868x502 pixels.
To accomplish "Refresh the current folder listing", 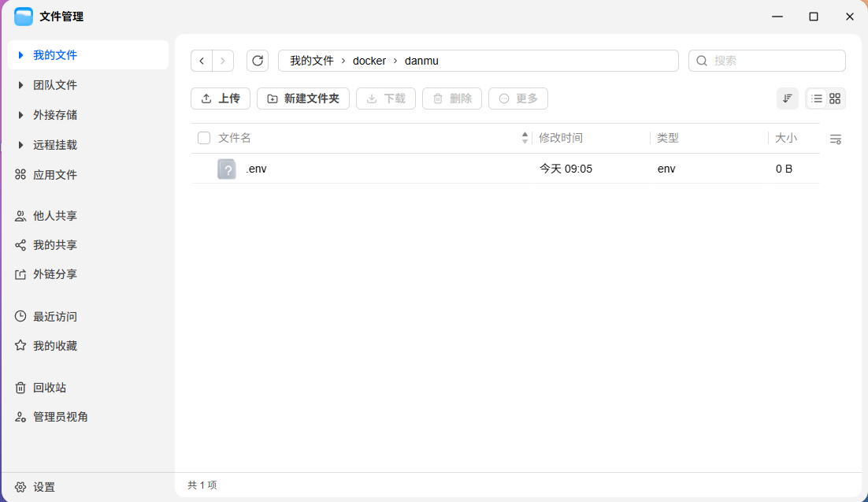I will [x=258, y=61].
